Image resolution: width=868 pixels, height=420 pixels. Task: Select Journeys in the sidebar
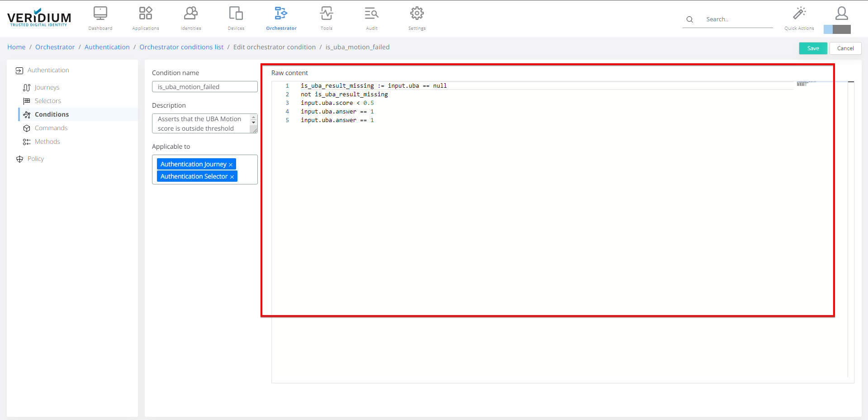pos(47,88)
